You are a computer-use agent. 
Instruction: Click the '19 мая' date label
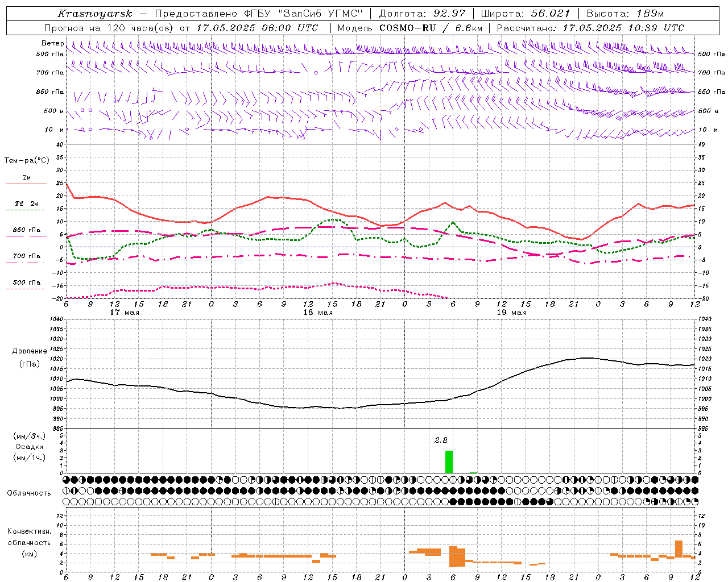[x=511, y=313]
